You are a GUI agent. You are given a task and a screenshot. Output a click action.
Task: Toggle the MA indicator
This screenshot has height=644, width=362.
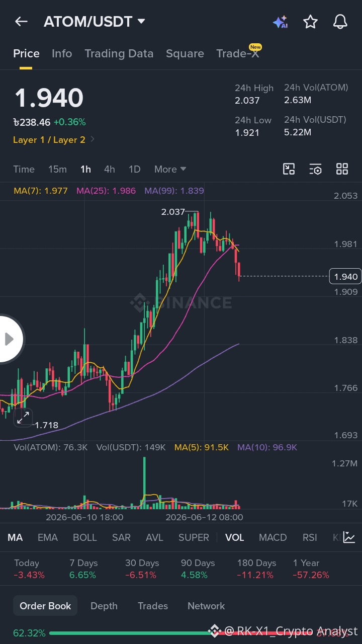(15, 537)
